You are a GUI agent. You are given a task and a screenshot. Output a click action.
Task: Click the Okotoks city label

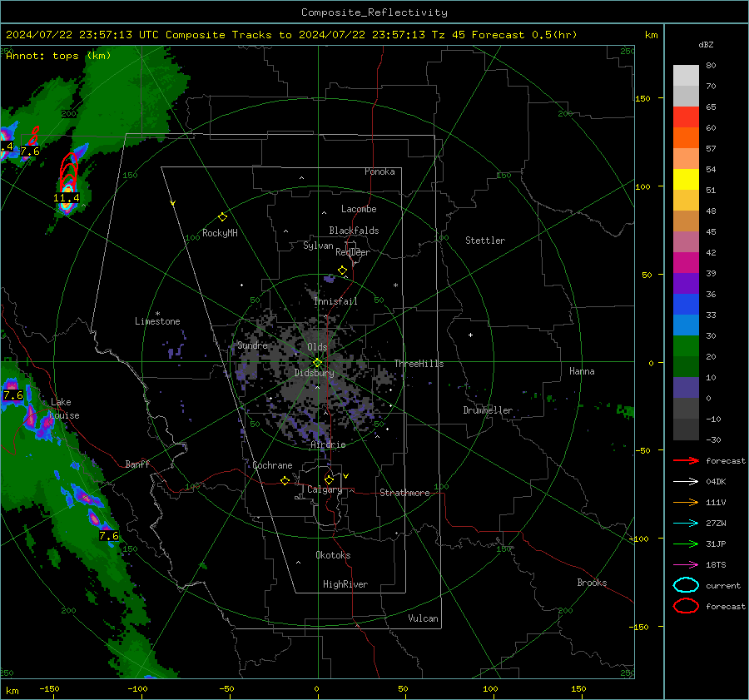click(x=333, y=555)
